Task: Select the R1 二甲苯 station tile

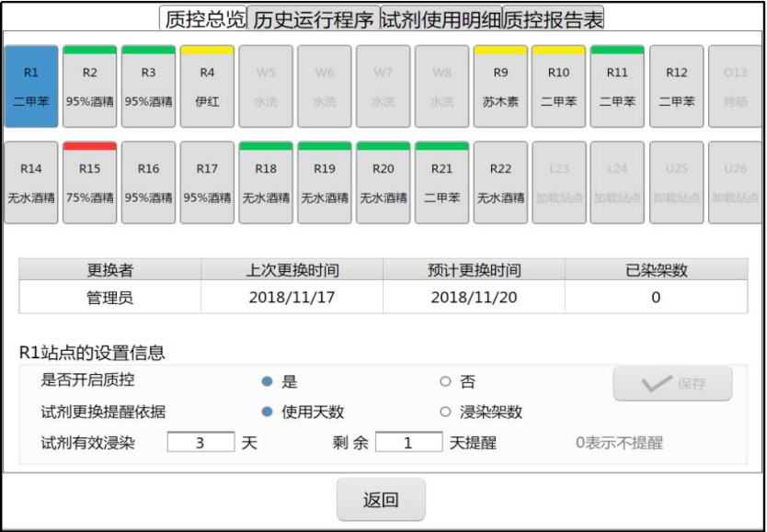Action: point(31,85)
